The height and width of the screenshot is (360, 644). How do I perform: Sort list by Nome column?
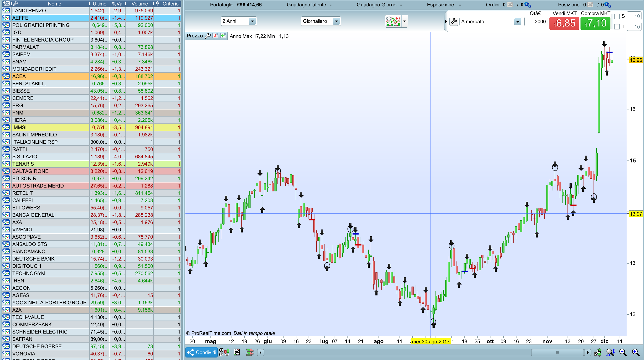click(55, 3)
